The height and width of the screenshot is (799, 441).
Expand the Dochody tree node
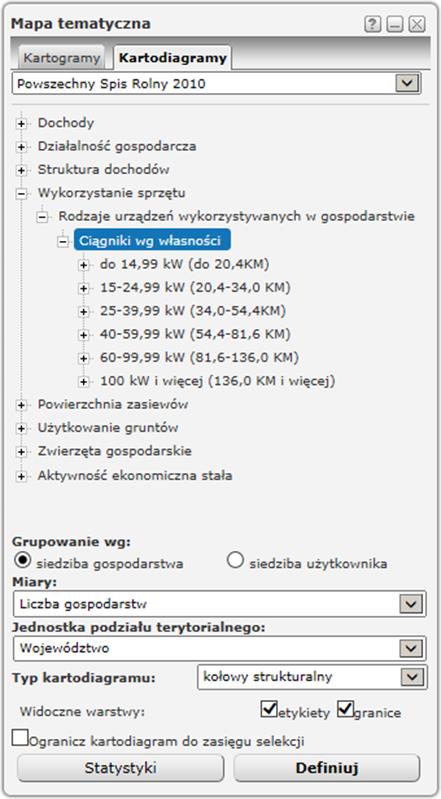(x=21, y=123)
